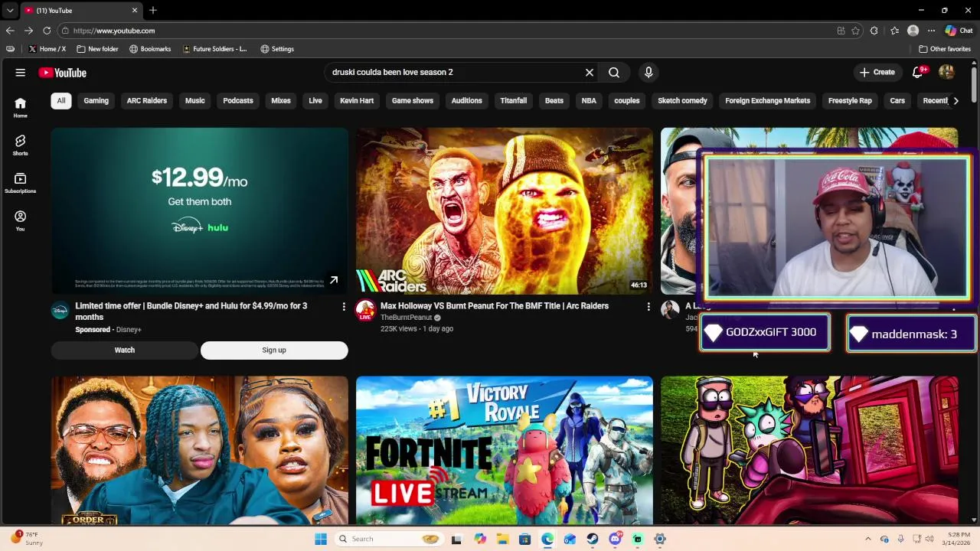Show more filter chips with arrow
Viewport: 980px width, 551px height.
[955, 101]
